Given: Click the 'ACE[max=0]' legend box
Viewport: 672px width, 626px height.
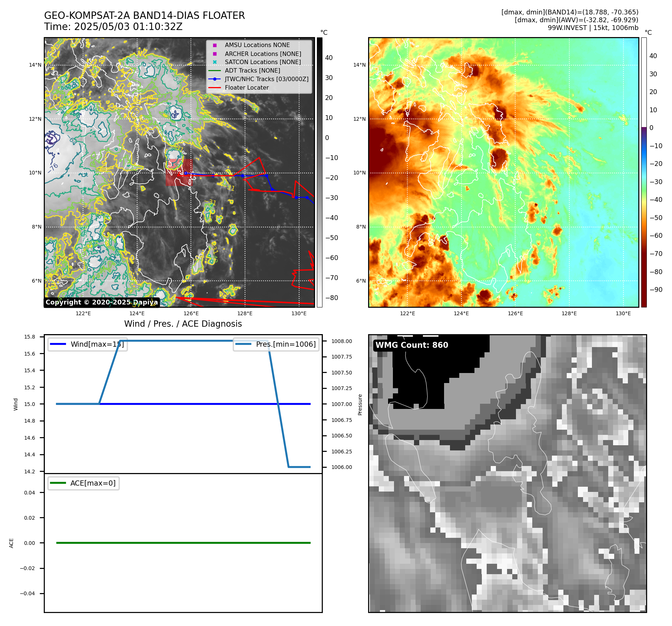Looking at the screenshot, I should pyautogui.click(x=83, y=483).
